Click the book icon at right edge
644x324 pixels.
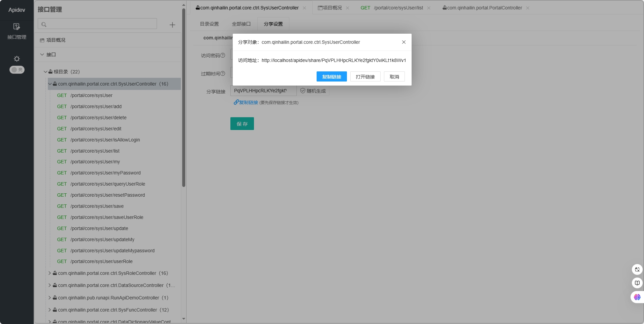pyautogui.click(x=637, y=283)
